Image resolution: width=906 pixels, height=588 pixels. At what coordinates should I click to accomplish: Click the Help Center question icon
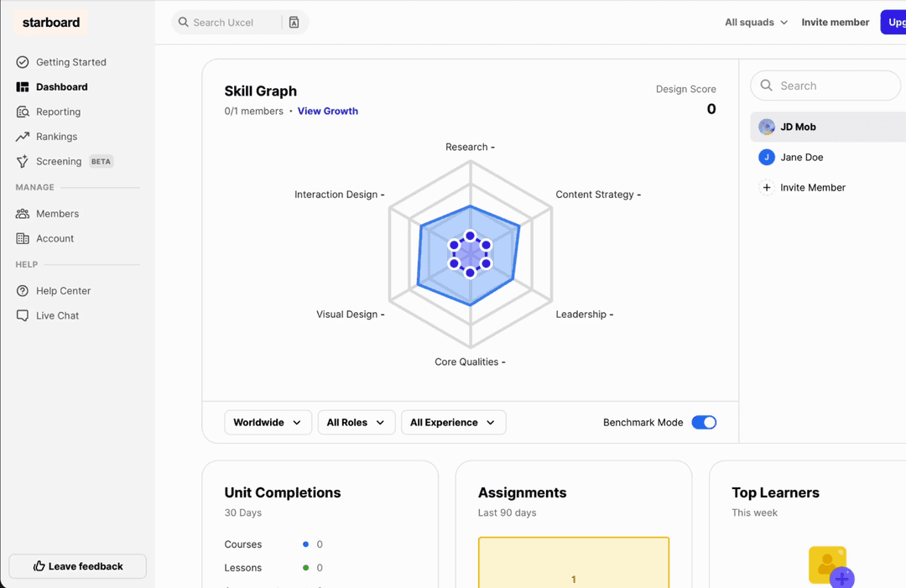pyautogui.click(x=23, y=290)
